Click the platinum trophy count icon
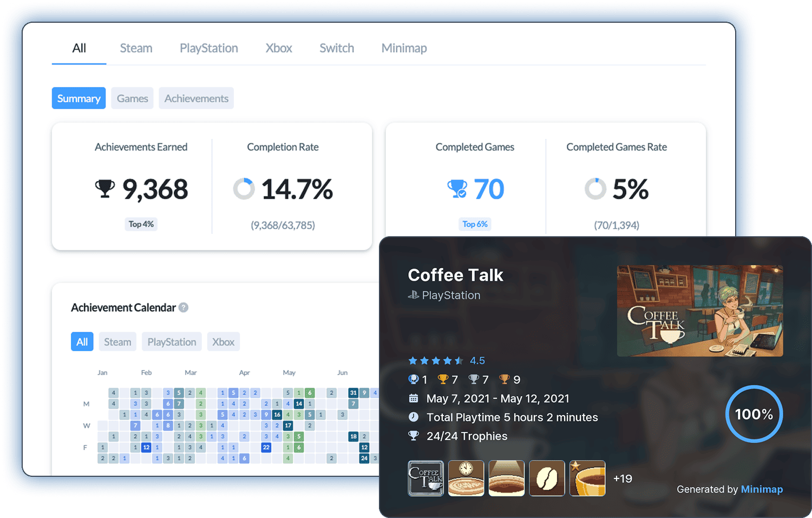This screenshot has height=518, width=812. click(x=414, y=379)
